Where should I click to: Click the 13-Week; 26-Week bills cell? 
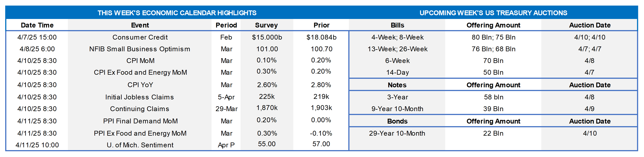[397, 49]
